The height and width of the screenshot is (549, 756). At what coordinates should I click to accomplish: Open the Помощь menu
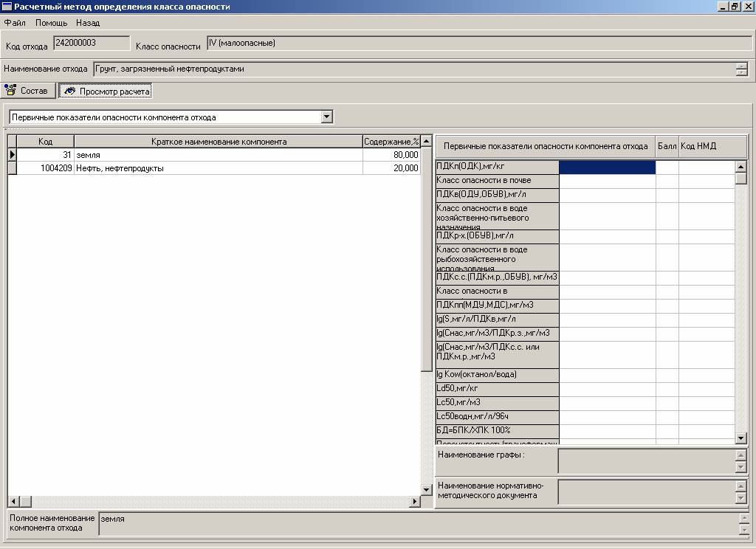click(51, 23)
